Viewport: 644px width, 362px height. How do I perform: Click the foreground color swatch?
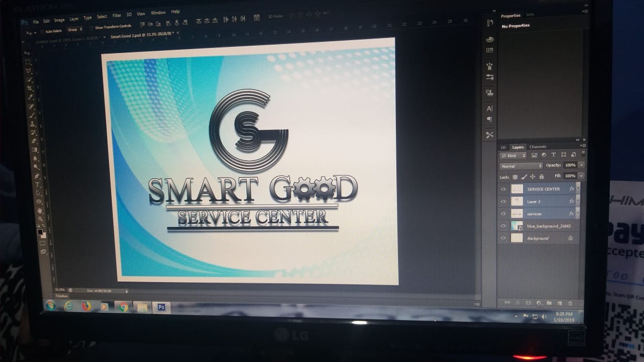coord(40,232)
